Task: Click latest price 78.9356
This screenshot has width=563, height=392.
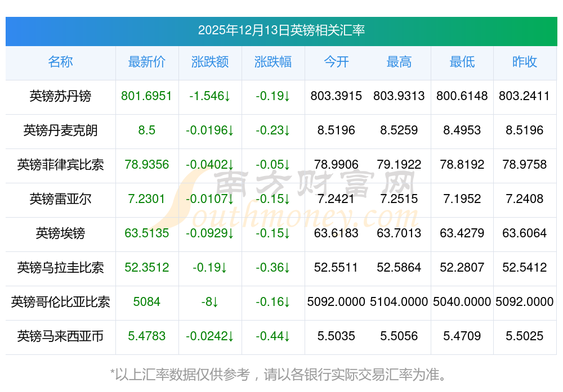Action: coord(146,165)
